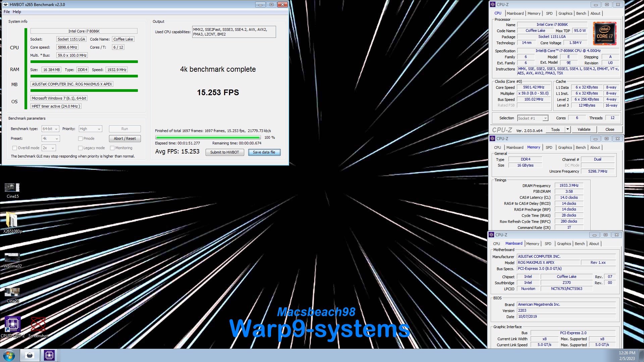This screenshot has height=362, width=644.
Task: Switch to CPU tab in Memory CPU-Z window
Action: [497, 147]
